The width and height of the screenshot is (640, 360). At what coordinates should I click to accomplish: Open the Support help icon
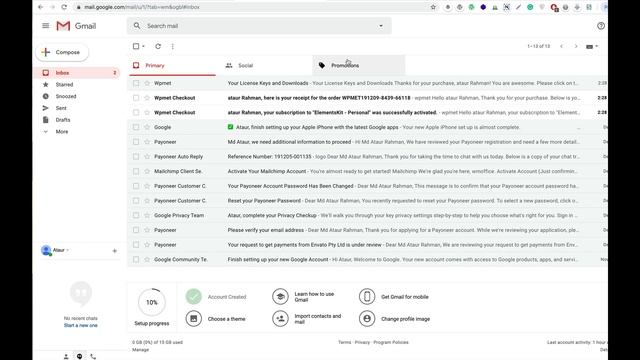tap(601, 26)
